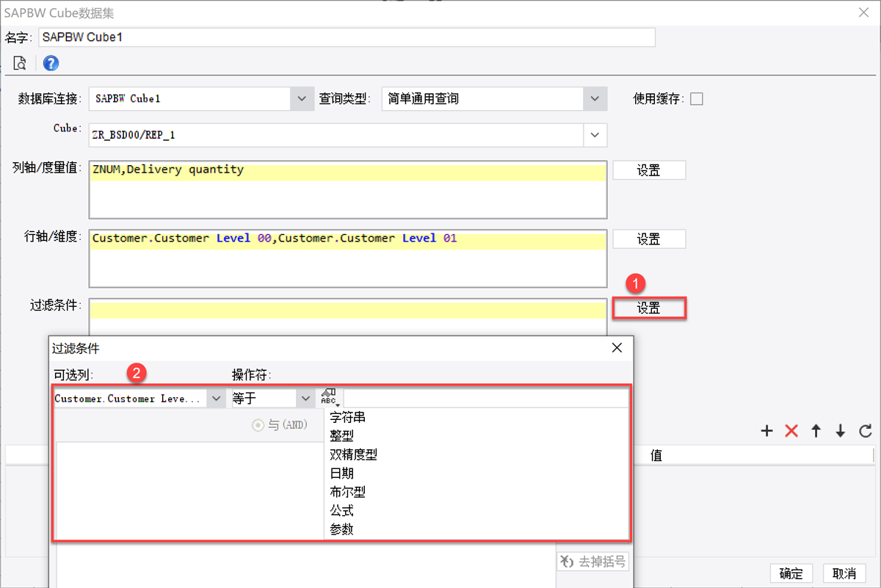The height and width of the screenshot is (588, 881).
Task: Click the 值 column header
Action: [656, 455]
